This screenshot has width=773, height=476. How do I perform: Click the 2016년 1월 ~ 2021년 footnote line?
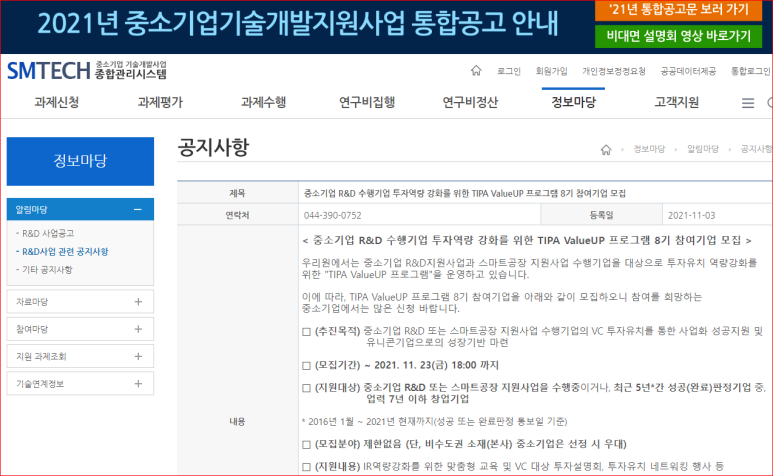[x=434, y=421]
